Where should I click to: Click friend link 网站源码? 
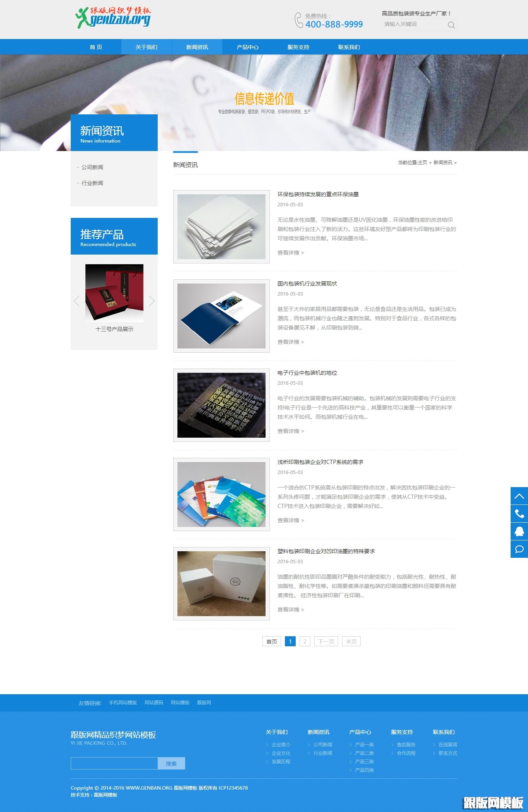pyautogui.click(x=154, y=703)
